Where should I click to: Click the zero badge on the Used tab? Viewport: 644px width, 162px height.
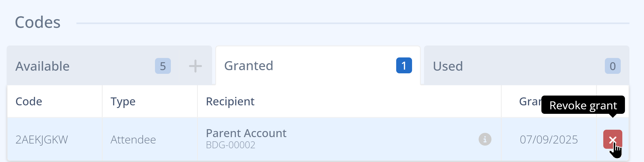(x=613, y=66)
